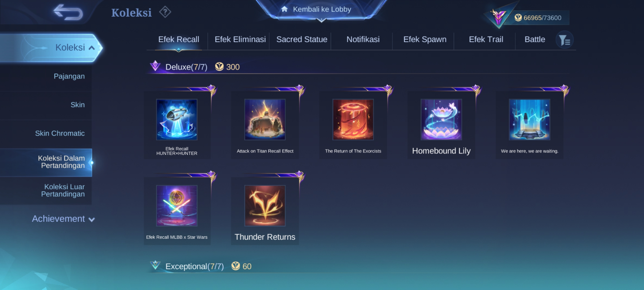Choose Thunder Returns recall effect
This screenshot has height=290, width=644.
(265, 211)
